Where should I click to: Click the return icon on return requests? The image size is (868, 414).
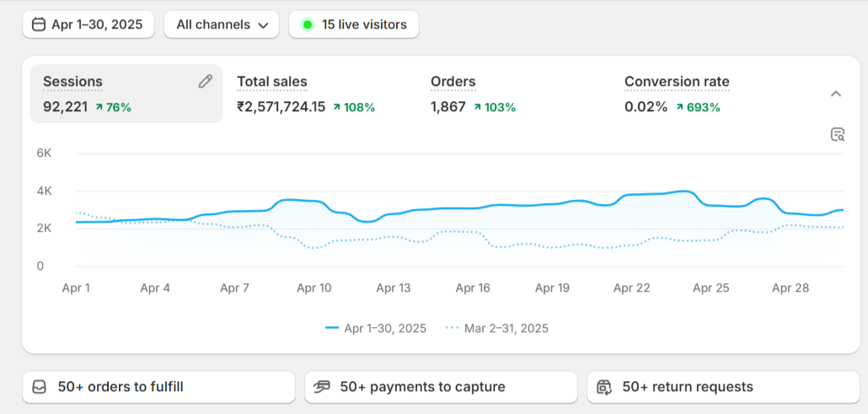[604, 387]
